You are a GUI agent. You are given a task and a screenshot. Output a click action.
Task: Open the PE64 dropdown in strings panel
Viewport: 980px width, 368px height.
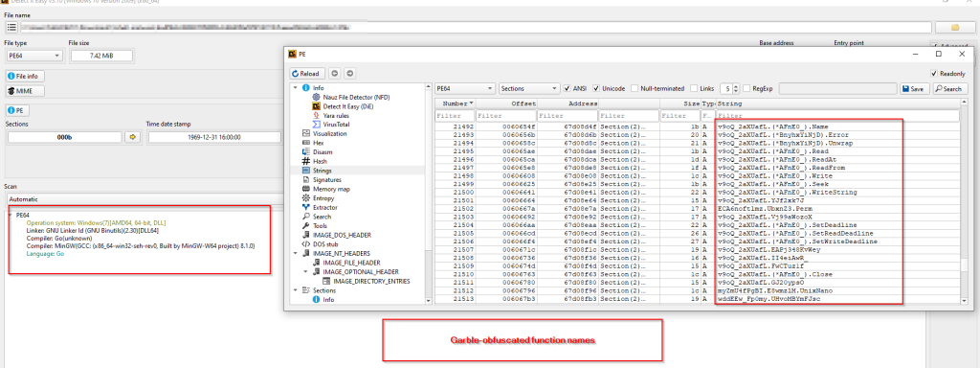(466, 89)
